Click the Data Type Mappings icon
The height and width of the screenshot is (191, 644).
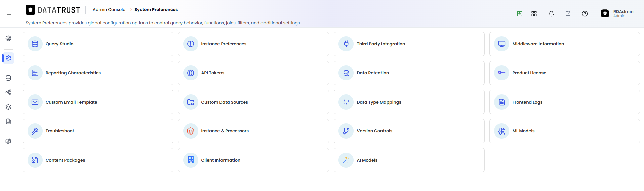[346, 102]
